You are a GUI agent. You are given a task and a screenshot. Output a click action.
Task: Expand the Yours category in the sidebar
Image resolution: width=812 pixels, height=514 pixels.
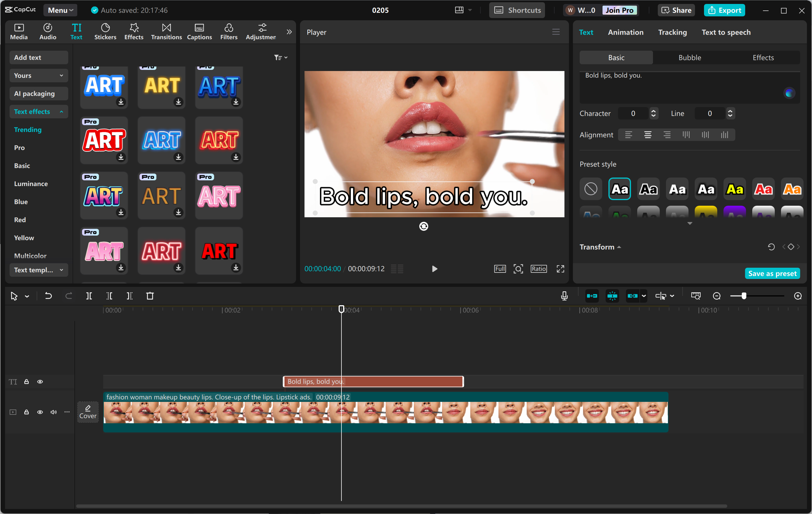(x=38, y=75)
